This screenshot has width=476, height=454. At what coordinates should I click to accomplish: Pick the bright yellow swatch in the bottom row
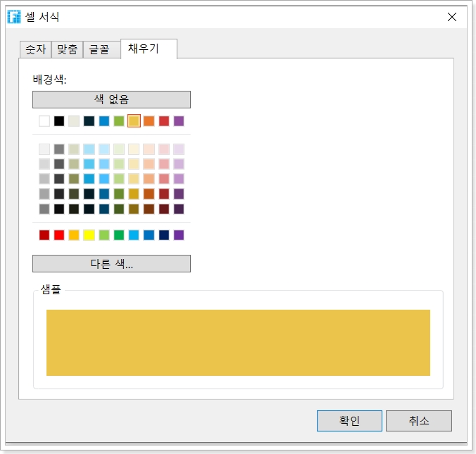tap(89, 235)
